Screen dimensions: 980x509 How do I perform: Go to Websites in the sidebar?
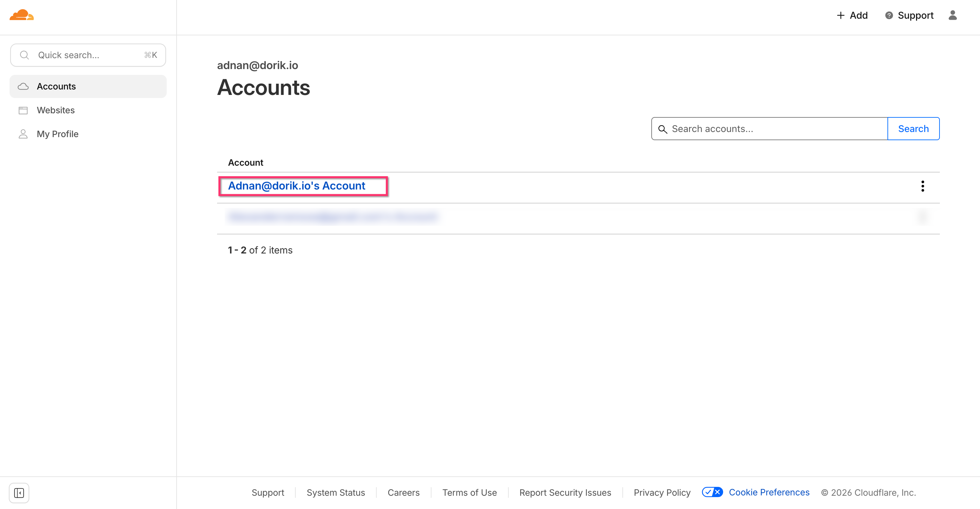[55, 110]
